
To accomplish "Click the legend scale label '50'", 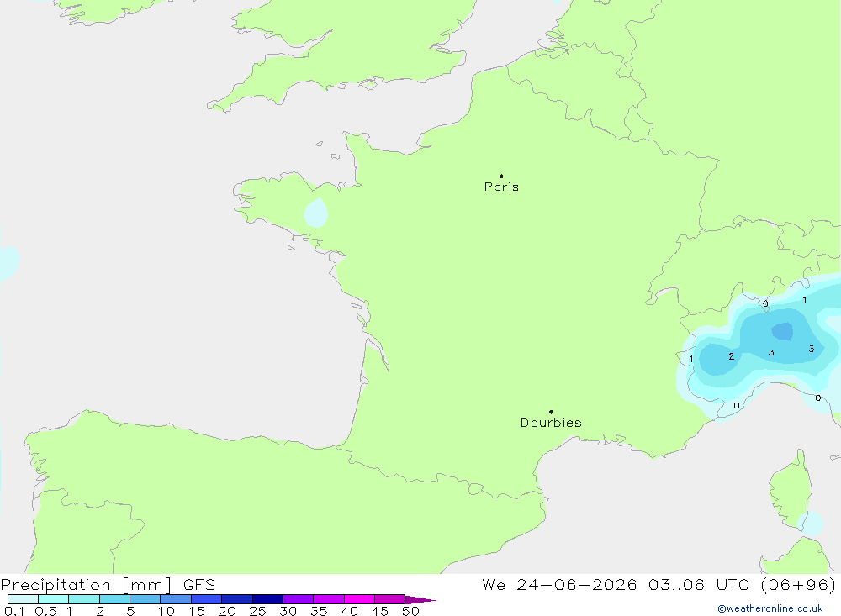I will tap(411, 611).
